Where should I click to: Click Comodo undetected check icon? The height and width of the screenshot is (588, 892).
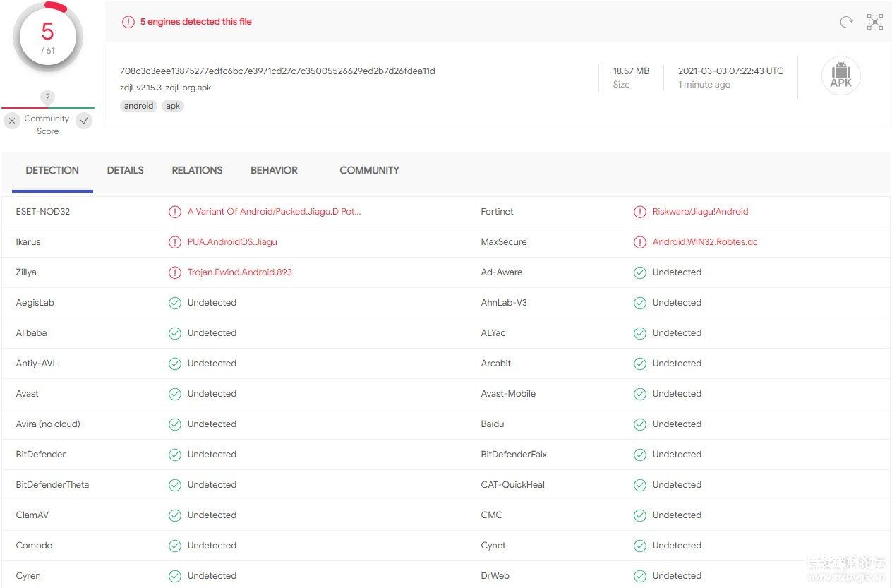[175, 546]
